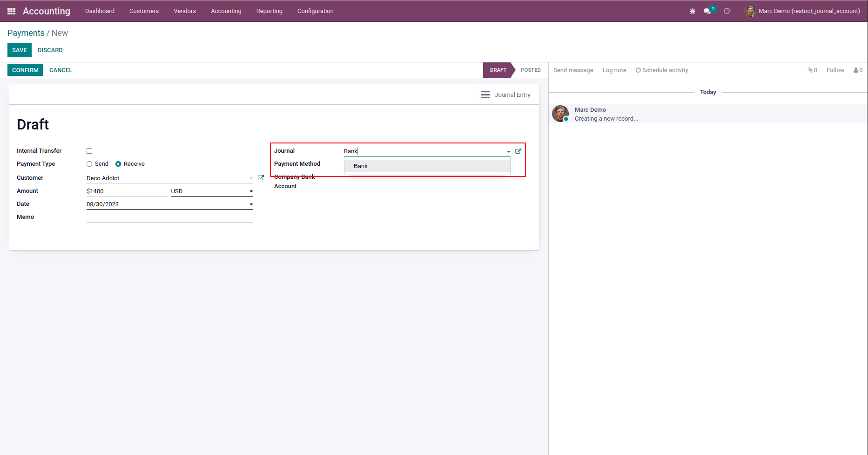Choose Bank from the Journal suggestions
The width and height of the screenshot is (868, 455).
coord(361,166)
